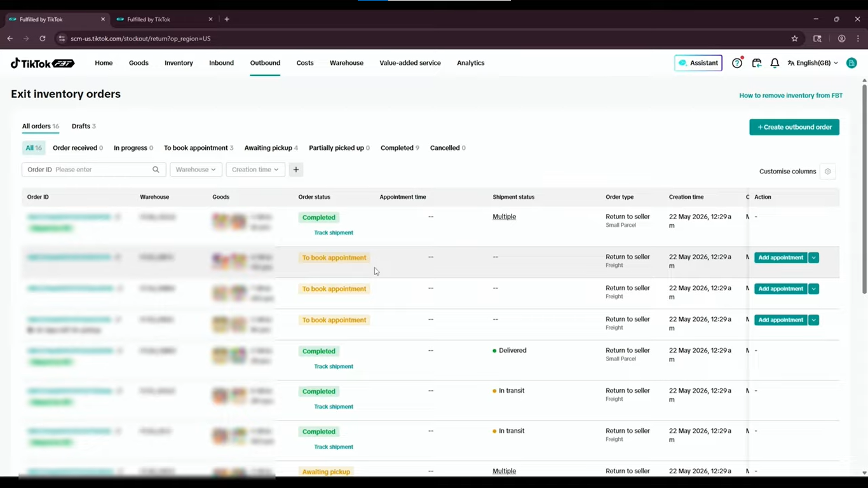Screen dimensions: 868x488
Task: Open the Assistant button
Action: click(x=698, y=63)
